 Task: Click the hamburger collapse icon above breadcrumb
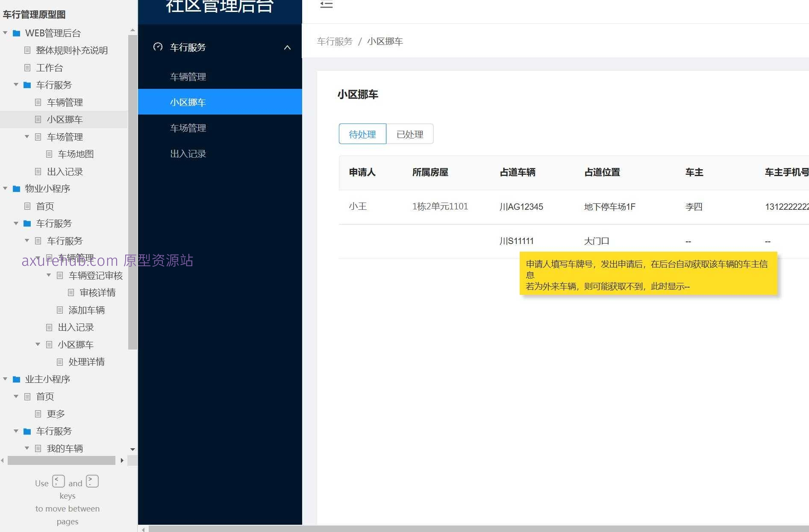click(326, 5)
